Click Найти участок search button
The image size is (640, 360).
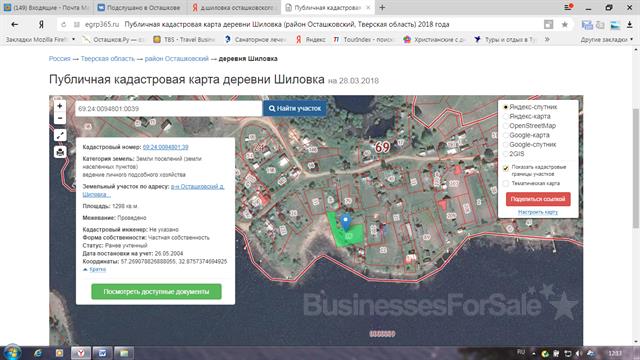click(x=295, y=109)
